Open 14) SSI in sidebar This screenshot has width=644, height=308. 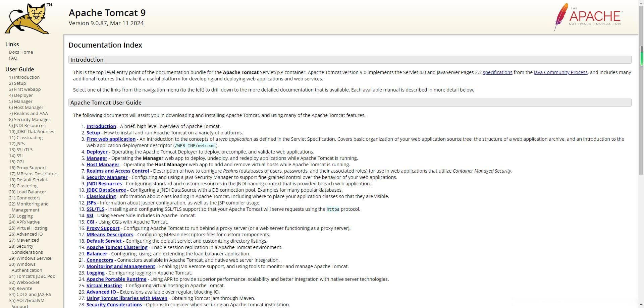point(16,156)
